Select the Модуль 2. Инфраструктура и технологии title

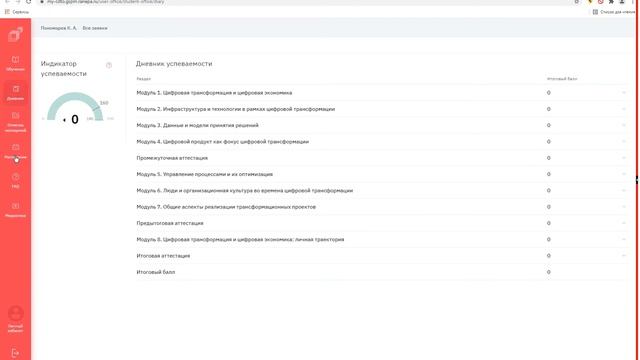pyautogui.click(x=236, y=109)
